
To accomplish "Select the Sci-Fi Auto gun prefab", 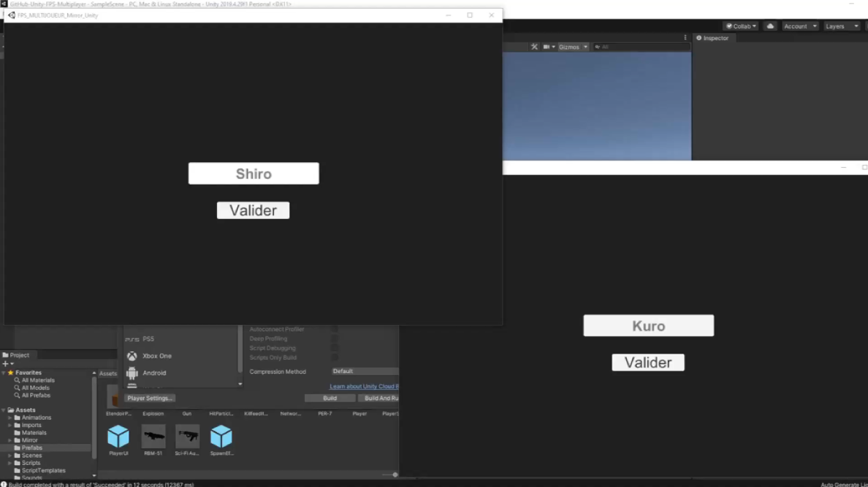I will (x=187, y=440).
